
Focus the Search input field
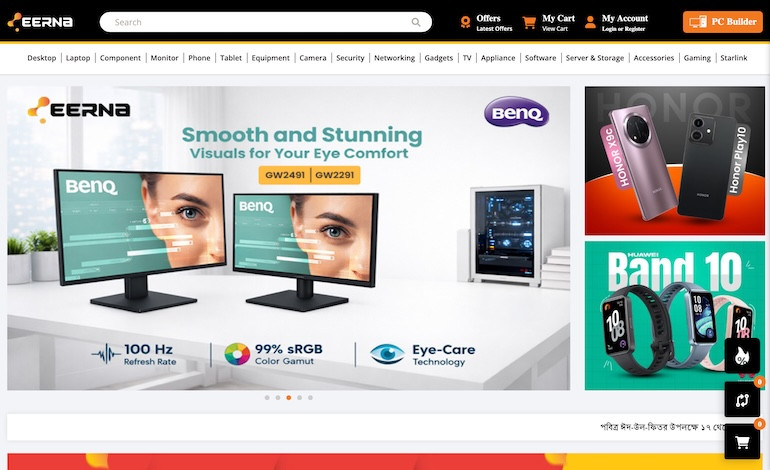260,22
